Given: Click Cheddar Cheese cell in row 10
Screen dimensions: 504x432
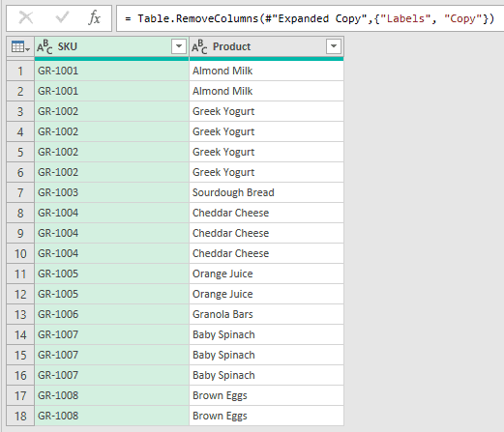Looking at the screenshot, I should (x=266, y=253).
